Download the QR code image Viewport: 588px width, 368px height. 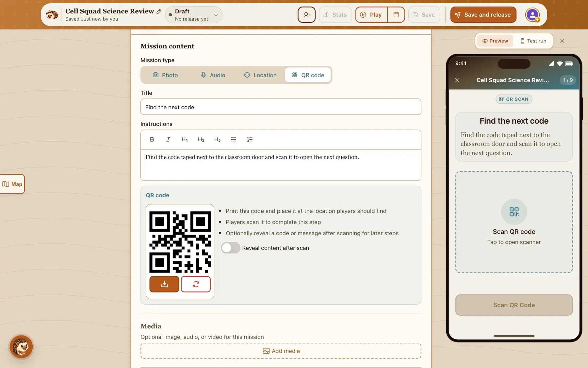point(164,284)
